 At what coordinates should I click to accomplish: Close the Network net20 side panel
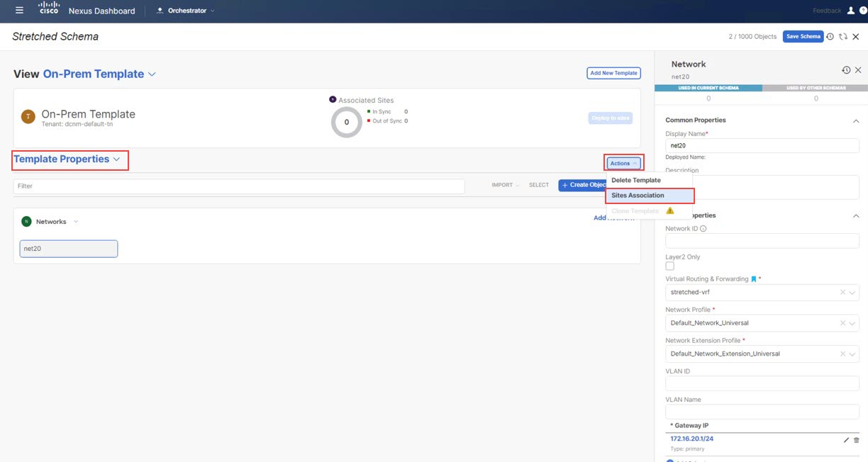click(x=858, y=70)
